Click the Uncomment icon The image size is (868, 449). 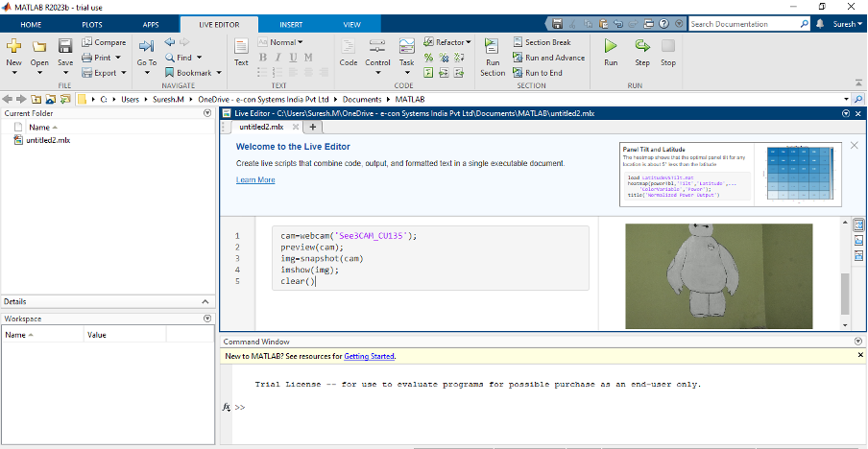[x=444, y=58]
